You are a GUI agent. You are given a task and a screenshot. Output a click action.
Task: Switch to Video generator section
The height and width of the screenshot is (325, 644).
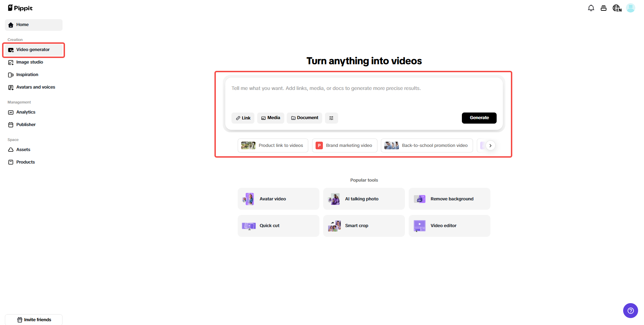(x=33, y=50)
